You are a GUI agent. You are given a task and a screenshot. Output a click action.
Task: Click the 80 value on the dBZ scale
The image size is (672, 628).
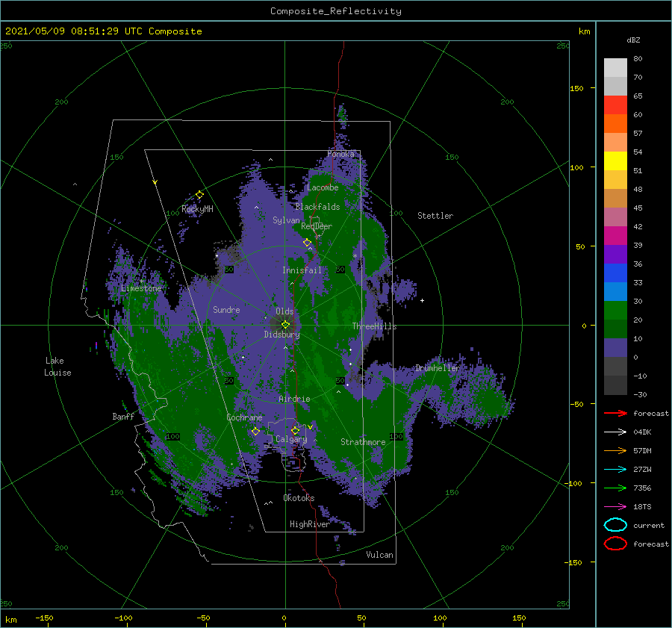click(638, 59)
